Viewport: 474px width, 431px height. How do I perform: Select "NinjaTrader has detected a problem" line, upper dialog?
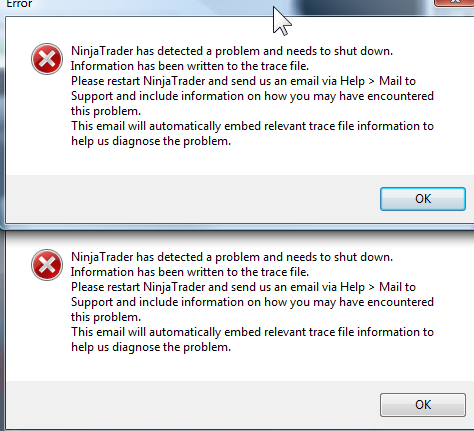[232, 51]
